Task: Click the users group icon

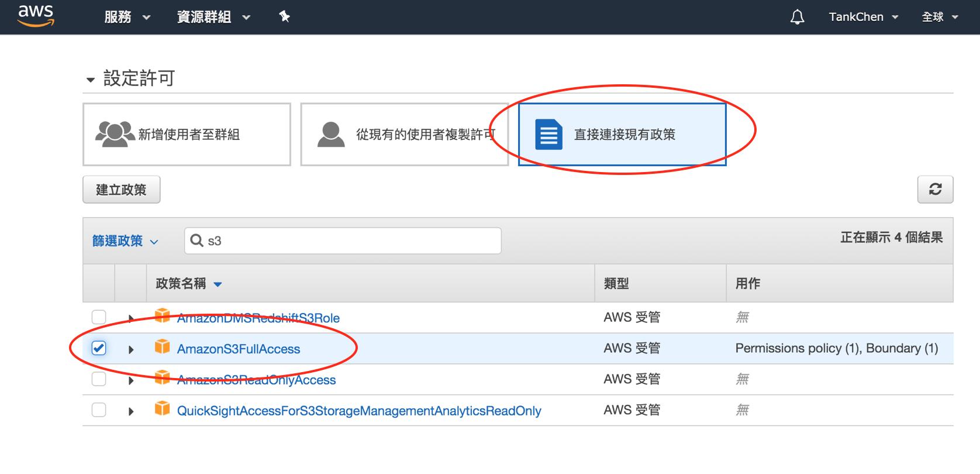Action: tap(115, 134)
